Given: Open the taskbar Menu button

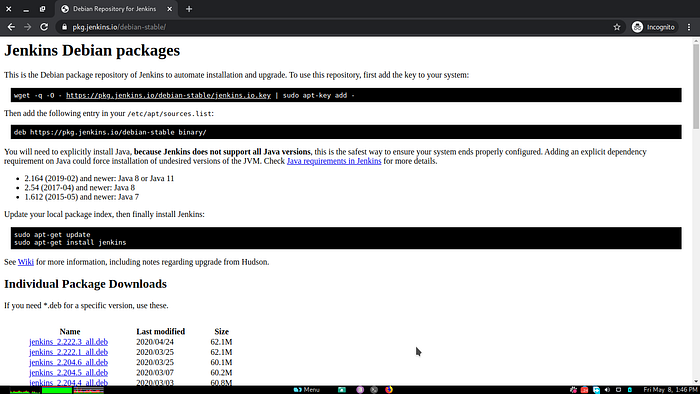Looking at the screenshot, I should click(306, 390).
